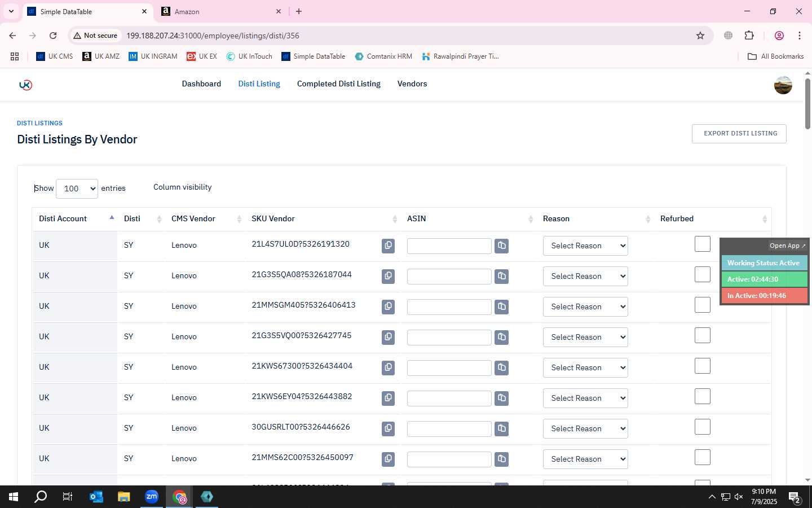Copy SKU 21MMSGM405?5326406413 with its copy icon
This screenshot has height=508, width=812.
point(388,306)
